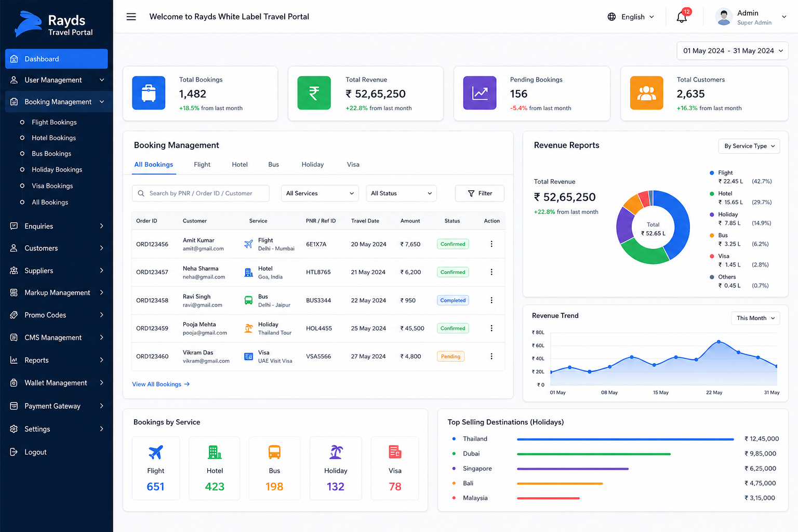Click the Wallet Management sidebar icon

click(14, 383)
